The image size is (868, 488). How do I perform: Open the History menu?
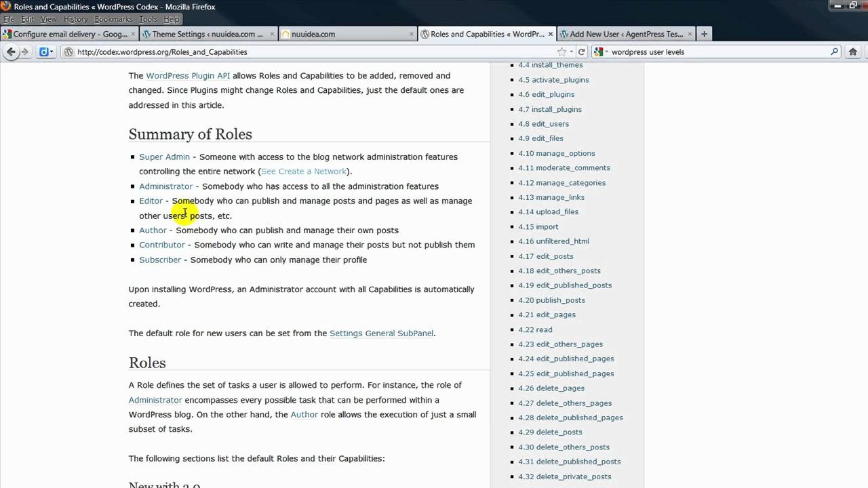[76, 20]
